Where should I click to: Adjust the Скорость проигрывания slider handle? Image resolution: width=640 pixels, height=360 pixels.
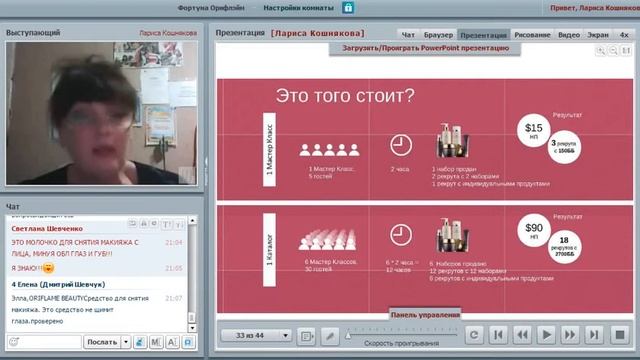348,336
